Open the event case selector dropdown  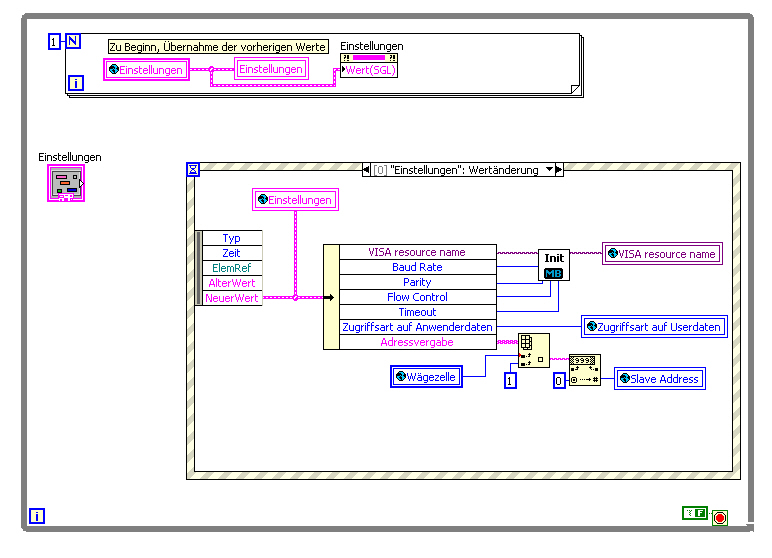549,170
